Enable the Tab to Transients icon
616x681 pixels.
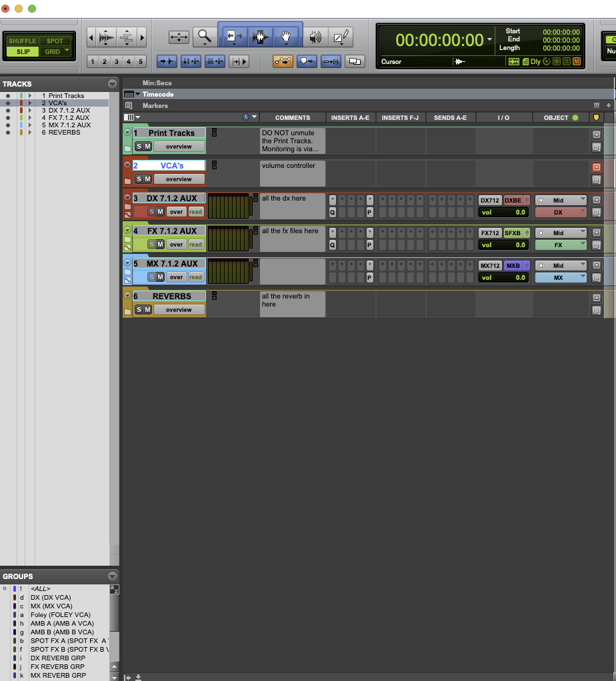pyautogui.click(x=167, y=61)
